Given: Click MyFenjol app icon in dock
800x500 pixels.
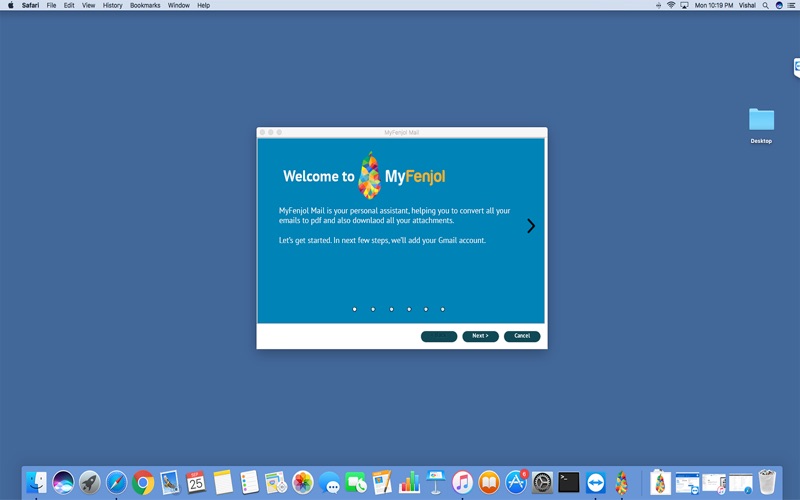Looking at the screenshot, I should click(621, 482).
